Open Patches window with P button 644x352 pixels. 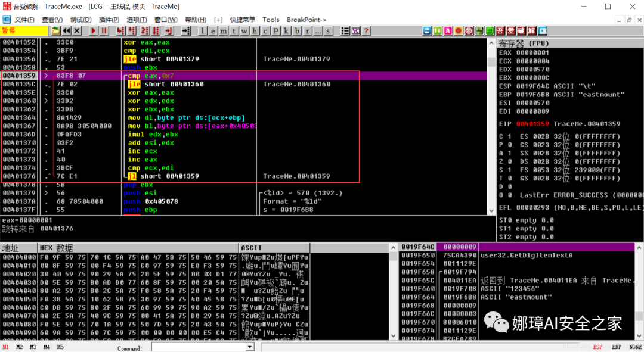pos(275,31)
